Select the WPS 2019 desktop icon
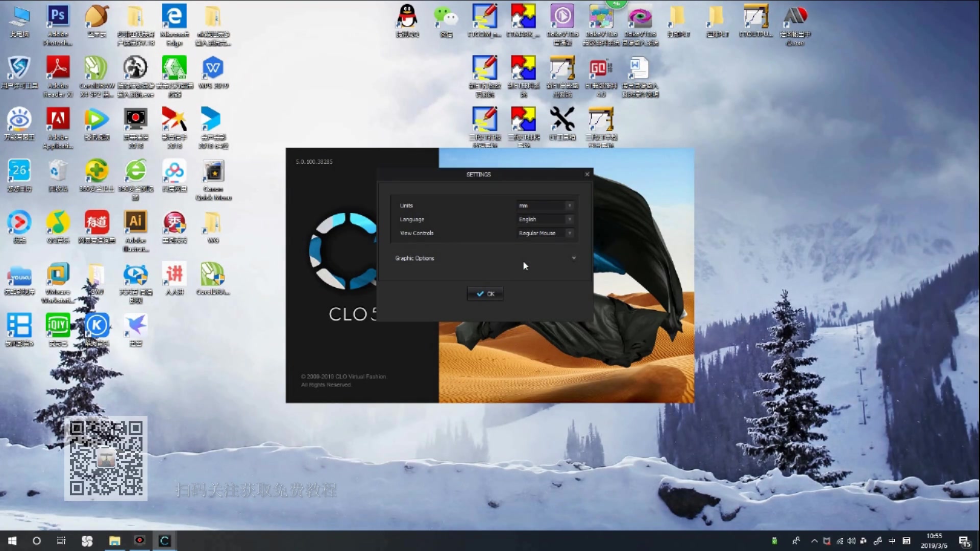This screenshot has height=551, width=980. [213, 69]
